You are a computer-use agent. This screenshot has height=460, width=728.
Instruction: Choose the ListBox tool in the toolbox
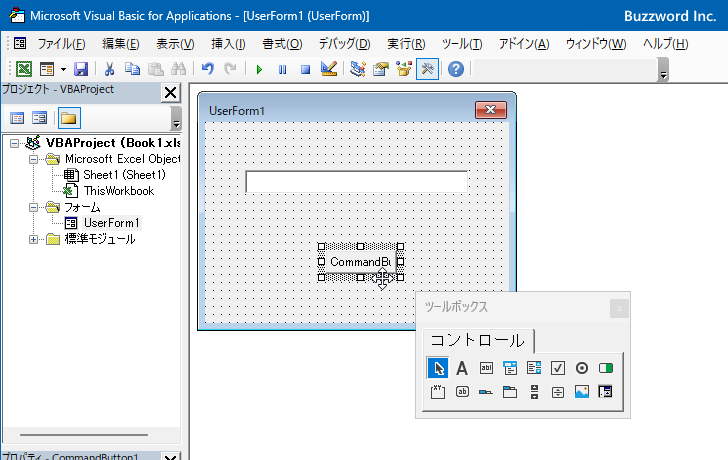tap(534, 368)
